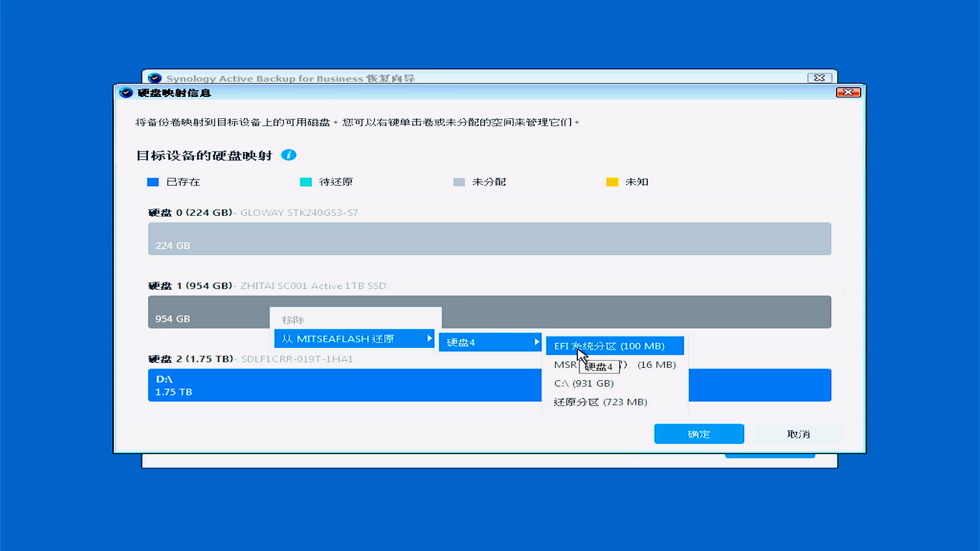Viewport: 980px width, 551px height.
Task: Select the MSR 16 MB partition entry
Action: click(656, 365)
